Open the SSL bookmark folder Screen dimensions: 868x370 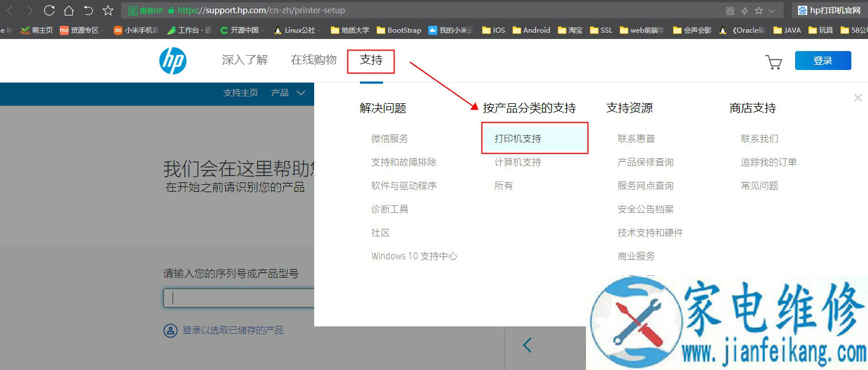point(601,30)
